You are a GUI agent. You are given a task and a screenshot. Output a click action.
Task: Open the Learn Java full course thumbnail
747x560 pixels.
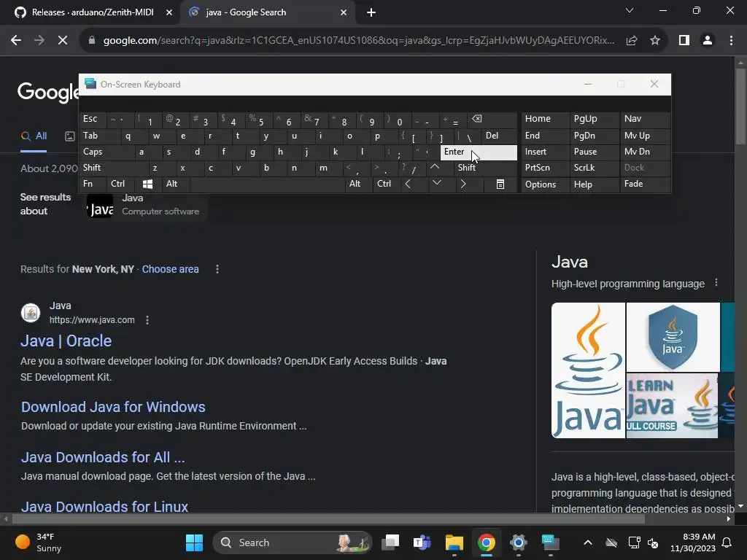point(672,405)
